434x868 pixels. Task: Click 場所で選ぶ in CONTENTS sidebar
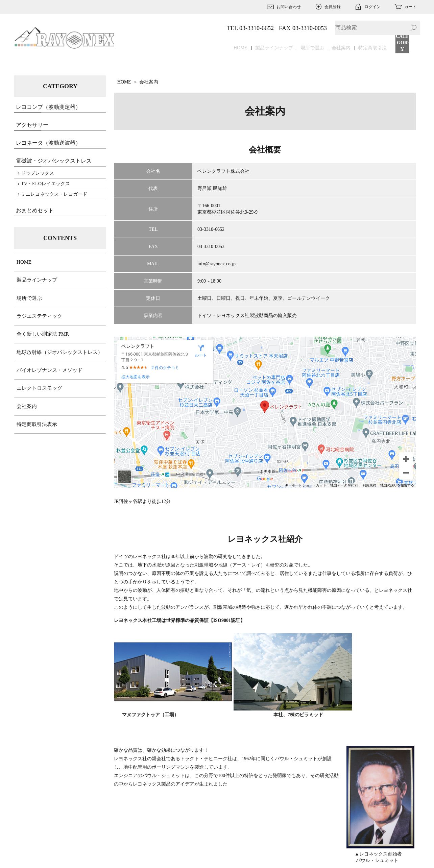click(x=60, y=298)
